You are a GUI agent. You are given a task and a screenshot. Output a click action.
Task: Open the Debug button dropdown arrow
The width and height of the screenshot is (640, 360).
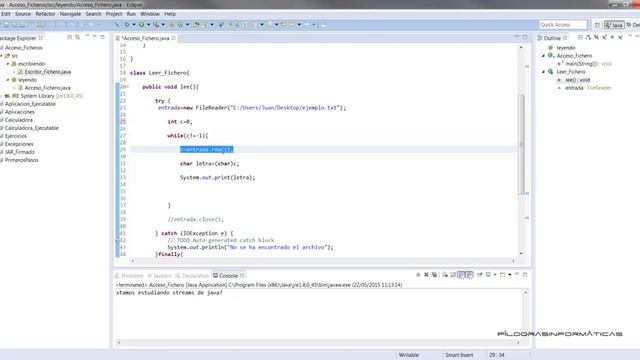pyautogui.click(x=133, y=24)
